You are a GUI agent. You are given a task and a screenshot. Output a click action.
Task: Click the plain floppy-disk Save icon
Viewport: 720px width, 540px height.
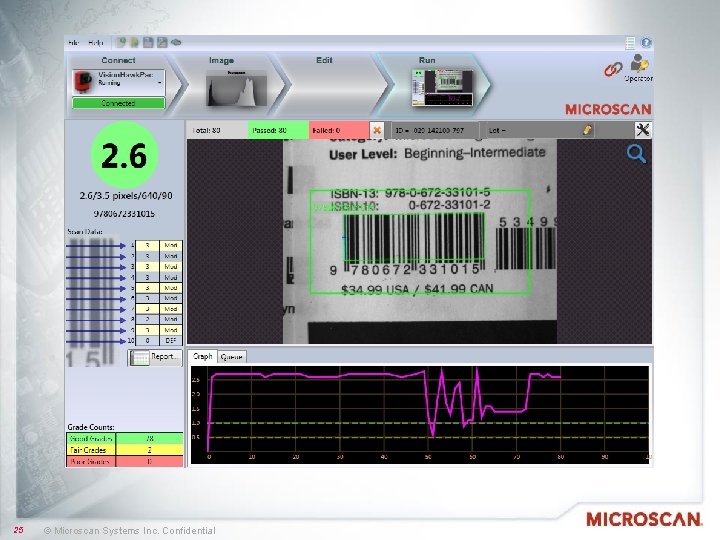(148, 43)
